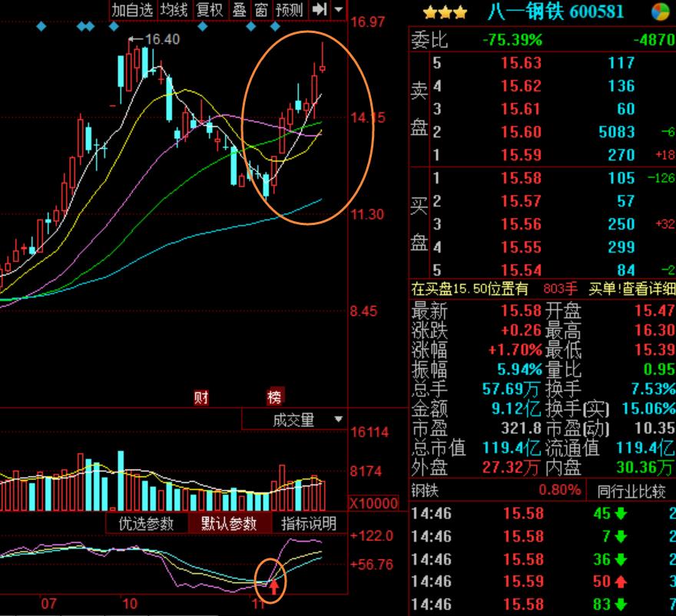The image size is (676, 616).
Task: Click the first blue diamond event marker
Action: (41, 27)
